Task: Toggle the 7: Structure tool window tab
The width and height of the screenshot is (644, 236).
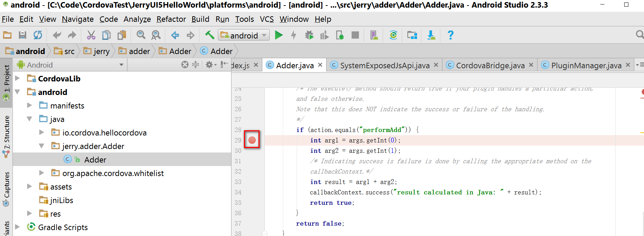Action: (7, 137)
